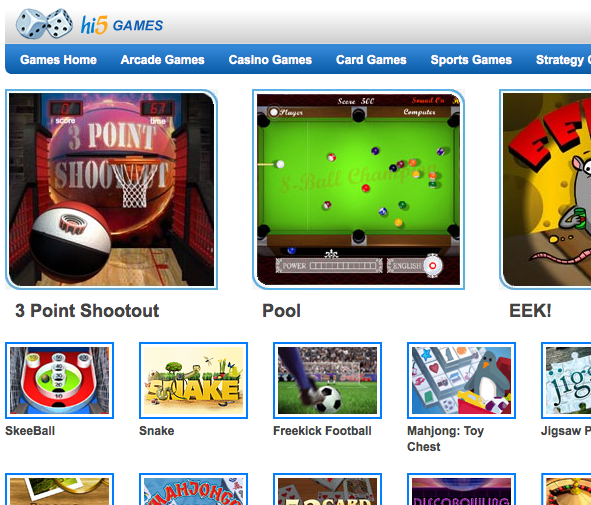Open the Games Home menu item

coord(58,60)
